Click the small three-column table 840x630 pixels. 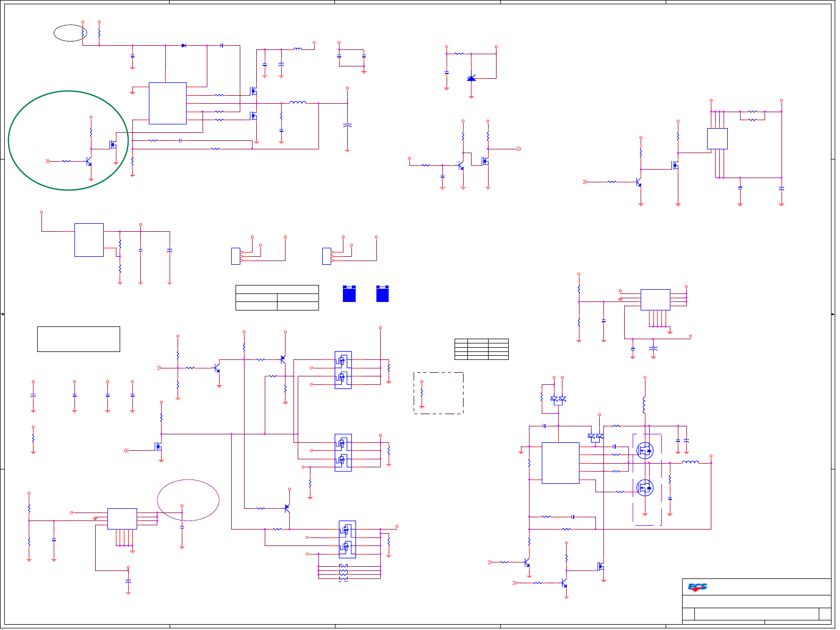pos(482,349)
